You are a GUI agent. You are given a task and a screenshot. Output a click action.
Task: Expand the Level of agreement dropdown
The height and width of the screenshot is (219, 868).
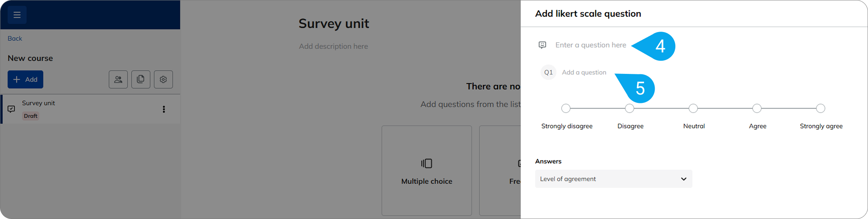[613, 179]
